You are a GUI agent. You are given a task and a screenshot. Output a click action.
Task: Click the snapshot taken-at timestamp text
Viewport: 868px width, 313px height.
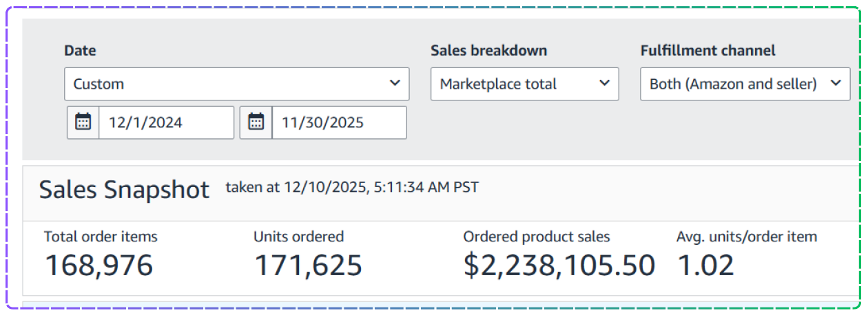point(352,186)
